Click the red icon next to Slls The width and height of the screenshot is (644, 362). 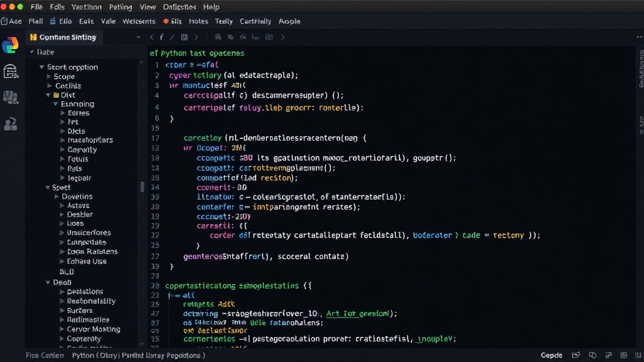166,21
